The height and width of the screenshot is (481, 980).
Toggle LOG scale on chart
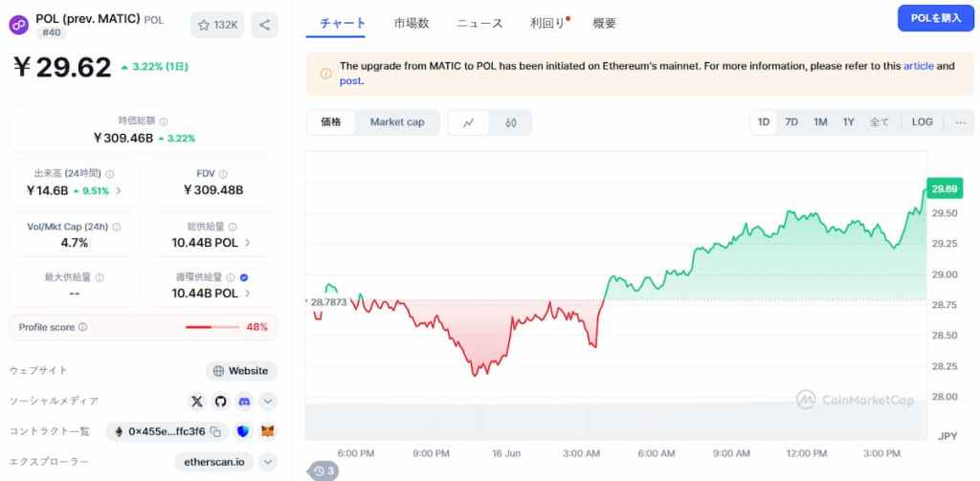point(922,122)
